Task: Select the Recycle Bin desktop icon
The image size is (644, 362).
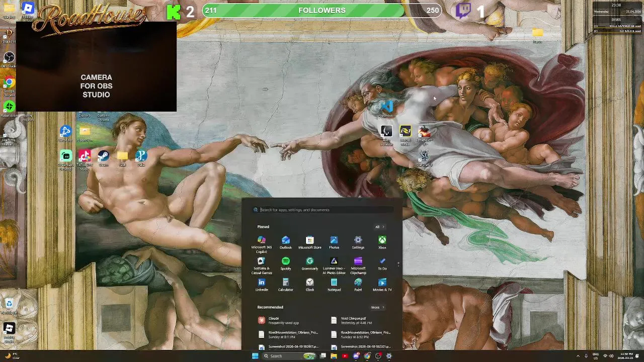Action: pos(9,306)
